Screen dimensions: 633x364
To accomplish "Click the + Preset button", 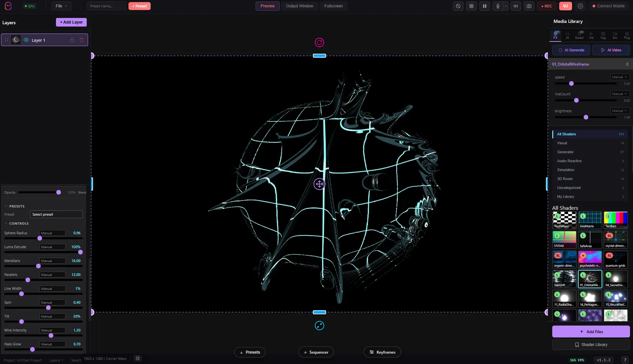I will click(x=139, y=6).
